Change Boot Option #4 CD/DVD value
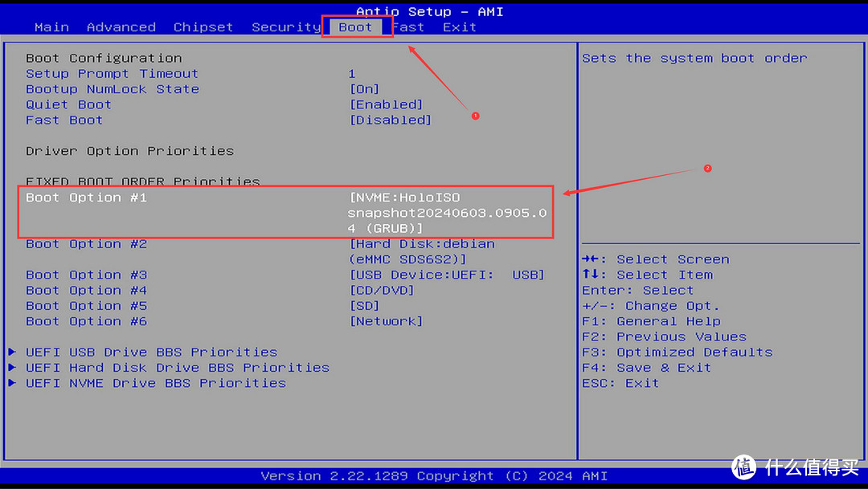 click(x=382, y=291)
